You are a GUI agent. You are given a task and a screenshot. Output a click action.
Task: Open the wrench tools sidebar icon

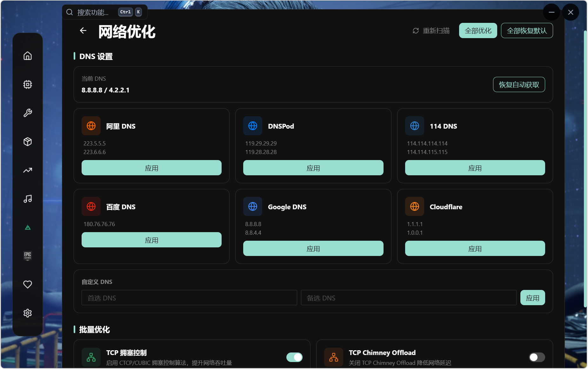point(28,113)
